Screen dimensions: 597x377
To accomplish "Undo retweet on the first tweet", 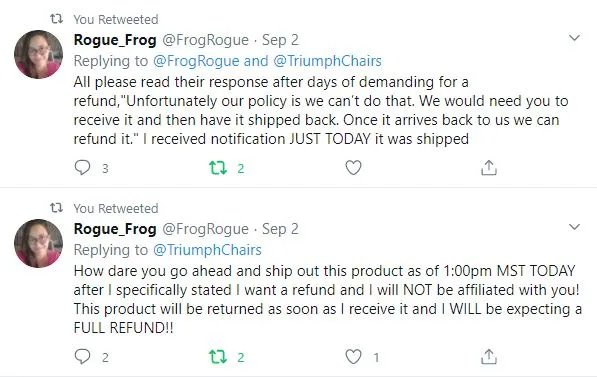I will (218, 168).
